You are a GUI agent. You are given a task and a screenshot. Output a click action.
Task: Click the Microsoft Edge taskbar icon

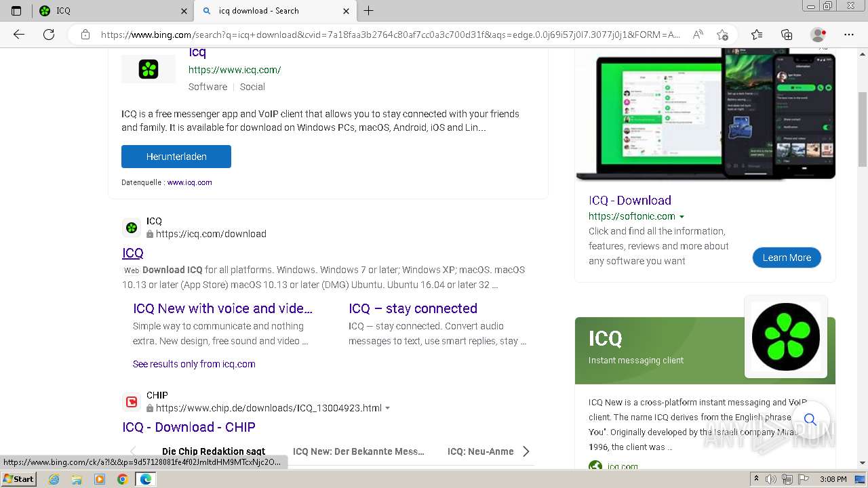pos(146,479)
